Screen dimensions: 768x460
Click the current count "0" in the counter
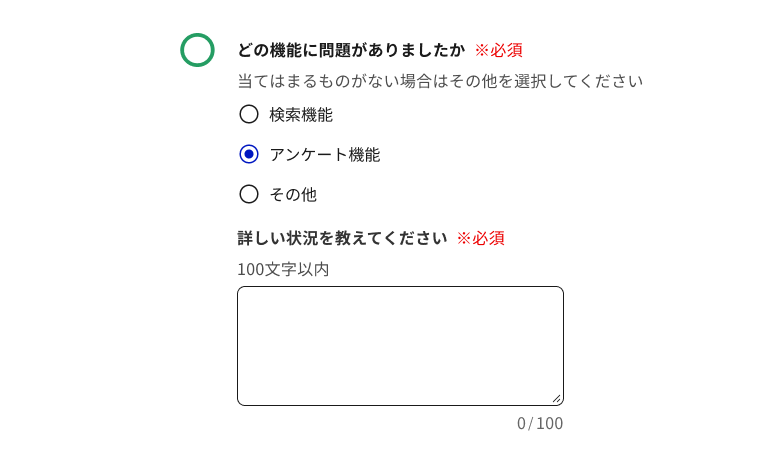(x=521, y=423)
